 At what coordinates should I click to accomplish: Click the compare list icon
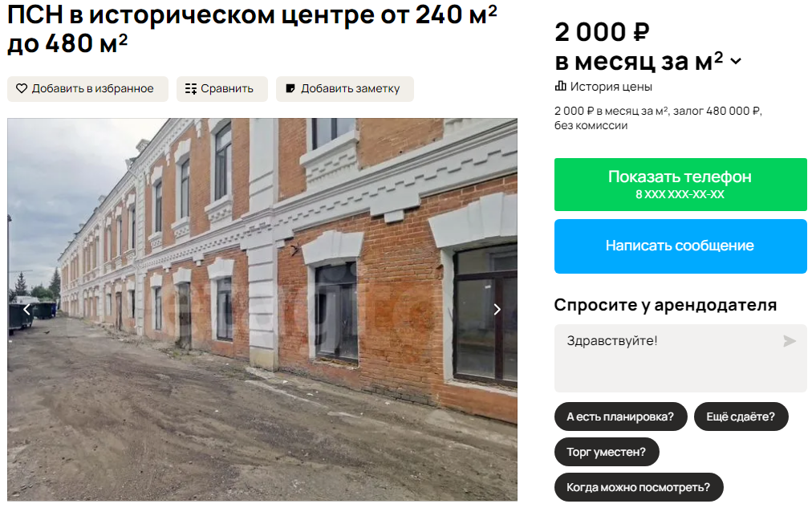pos(191,88)
